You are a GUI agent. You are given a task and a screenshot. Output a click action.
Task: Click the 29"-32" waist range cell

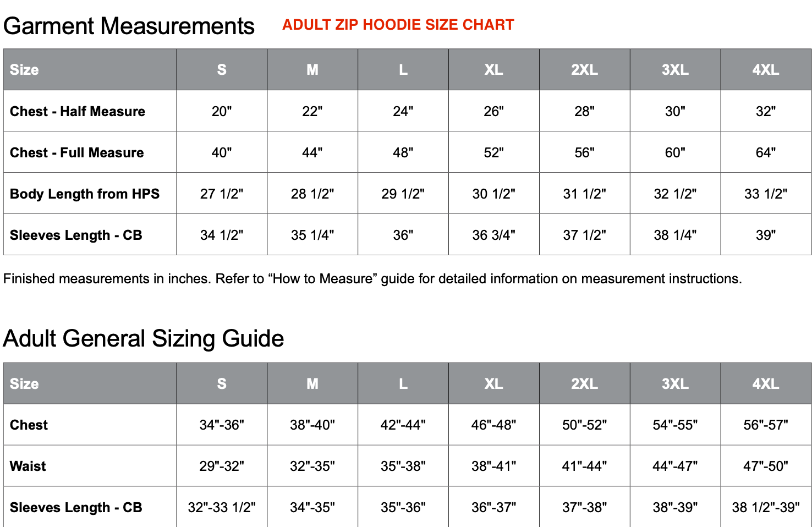point(222,466)
